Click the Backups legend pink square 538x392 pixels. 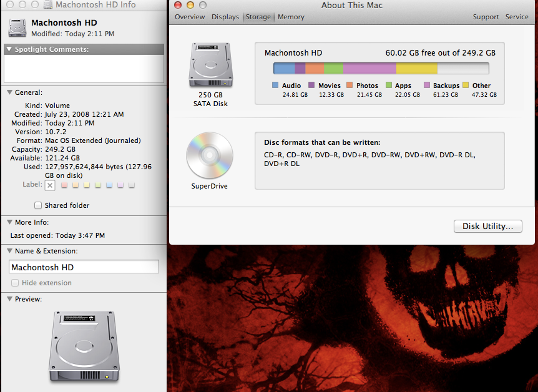click(427, 85)
